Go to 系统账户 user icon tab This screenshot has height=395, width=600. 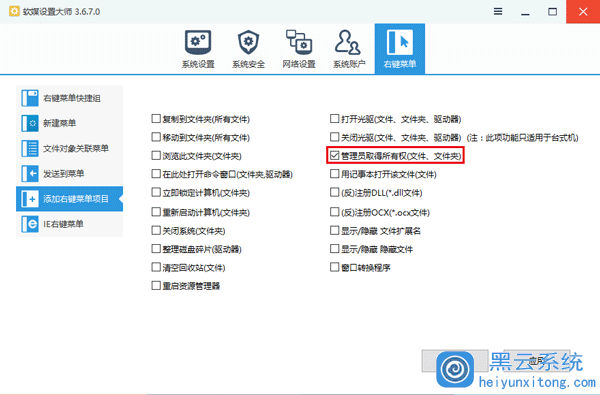click(349, 49)
